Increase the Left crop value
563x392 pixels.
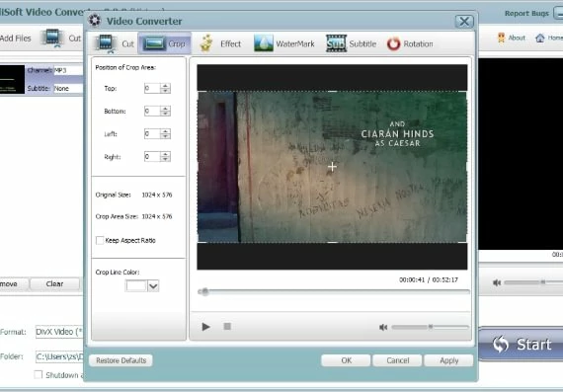(x=166, y=131)
